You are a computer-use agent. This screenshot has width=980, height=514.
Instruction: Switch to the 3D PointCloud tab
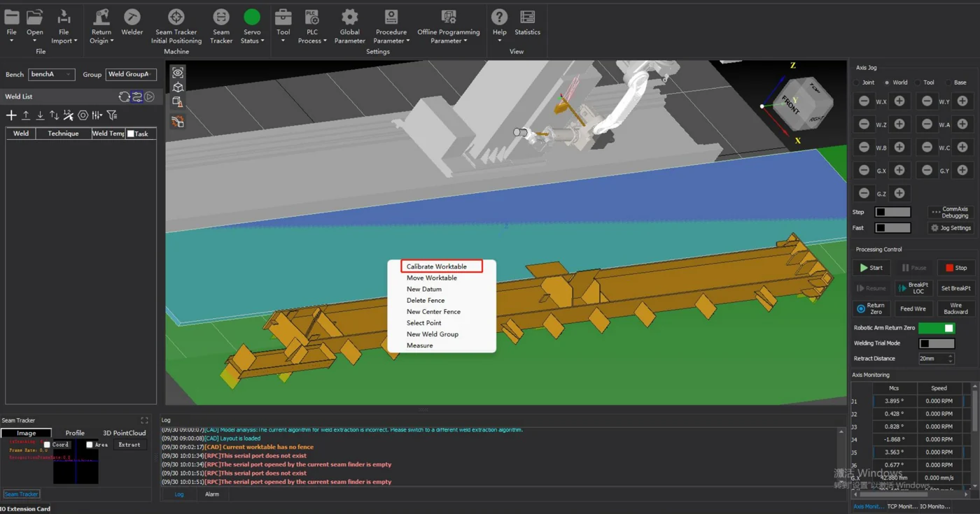[125, 433]
